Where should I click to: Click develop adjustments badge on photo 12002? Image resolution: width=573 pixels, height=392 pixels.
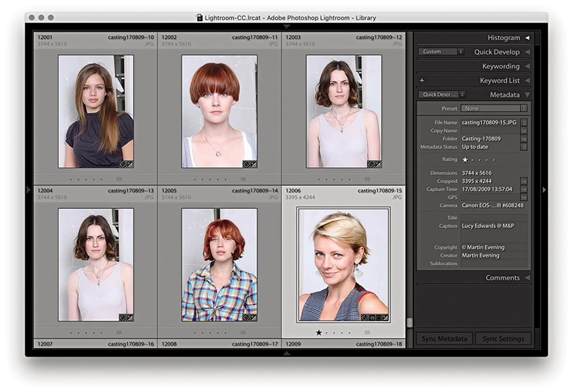[x=253, y=164]
